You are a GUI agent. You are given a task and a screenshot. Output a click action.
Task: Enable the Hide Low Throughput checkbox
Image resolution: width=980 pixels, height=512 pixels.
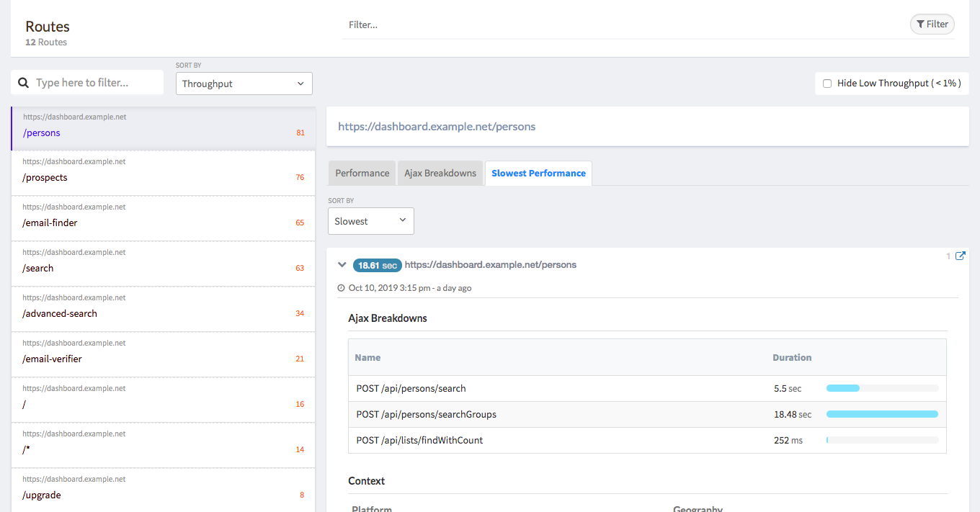pyautogui.click(x=827, y=84)
